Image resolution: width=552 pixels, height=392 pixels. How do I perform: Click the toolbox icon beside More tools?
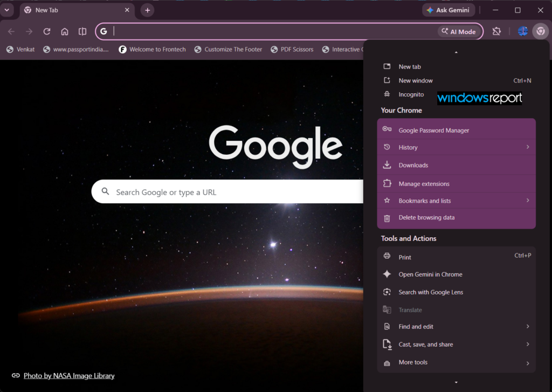click(x=387, y=363)
